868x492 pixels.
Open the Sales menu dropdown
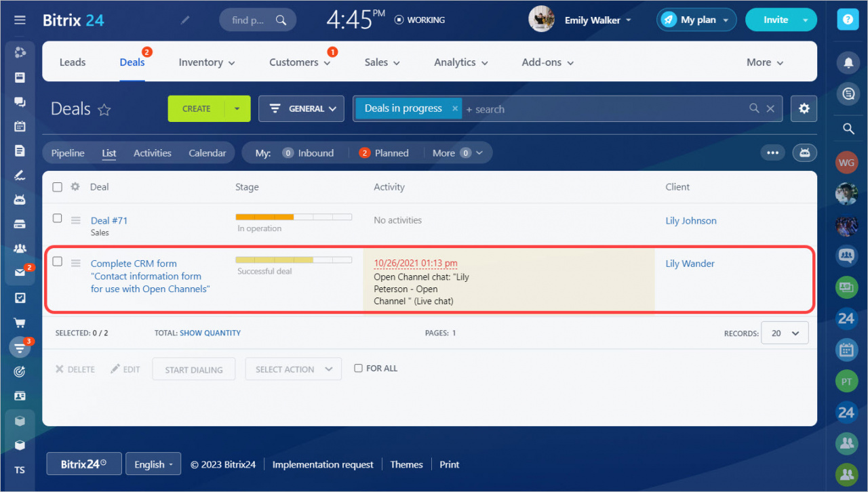tap(382, 62)
